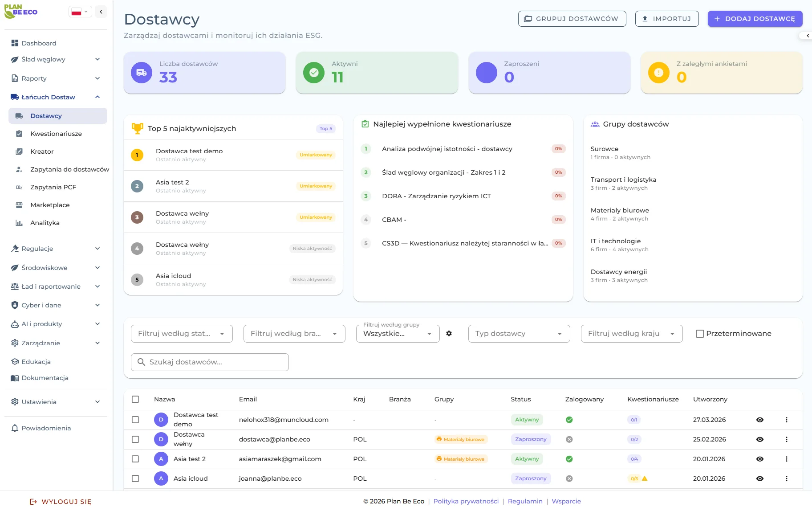The width and height of the screenshot is (812, 511).
Task: Open the Dokumentacja sidebar entry
Action: click(x=45, y=377)
